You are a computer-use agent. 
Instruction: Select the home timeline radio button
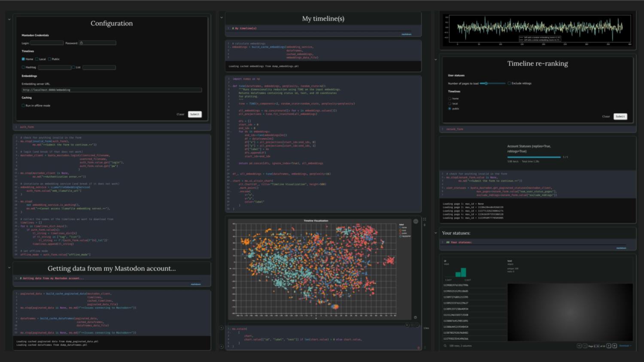click(450, 99)
